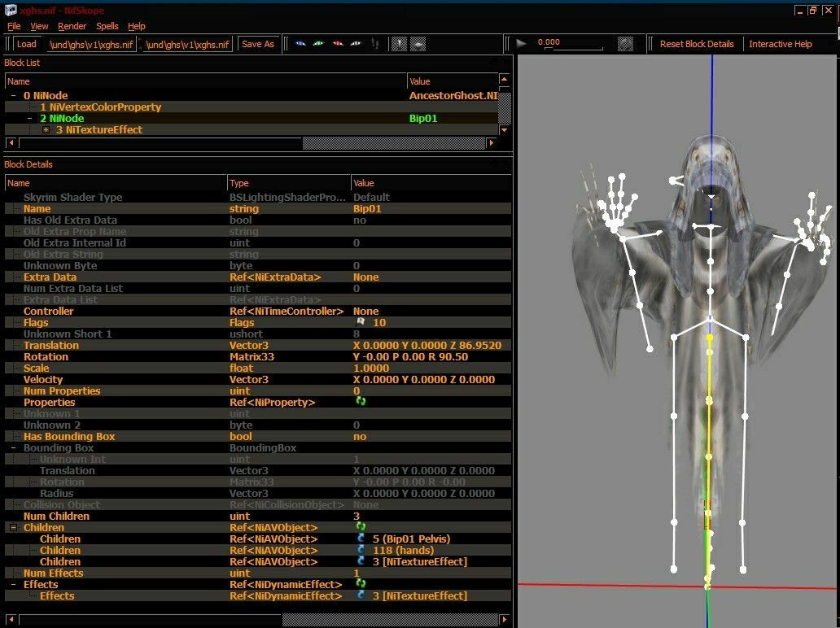Open the Help menu
Image resolution: width=840 pixels, height=628 pixels.
tap(137, 26)
